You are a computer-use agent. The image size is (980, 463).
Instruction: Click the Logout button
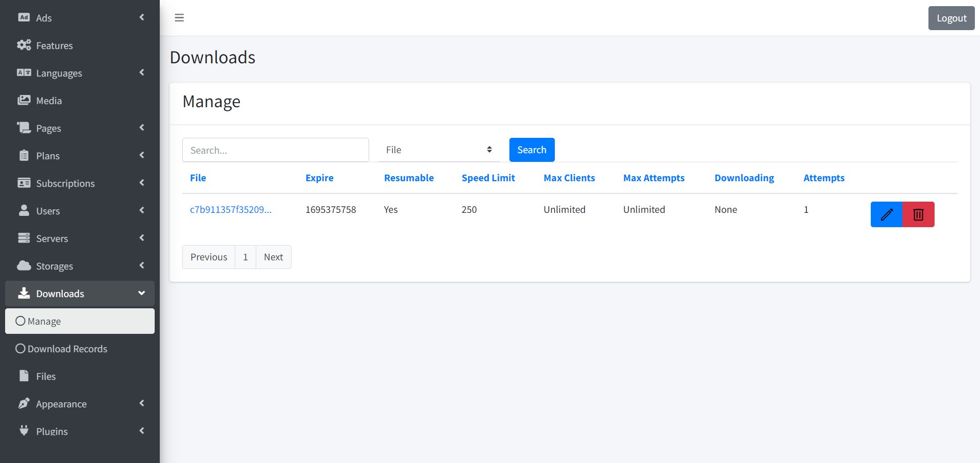[x=951, y=18]
